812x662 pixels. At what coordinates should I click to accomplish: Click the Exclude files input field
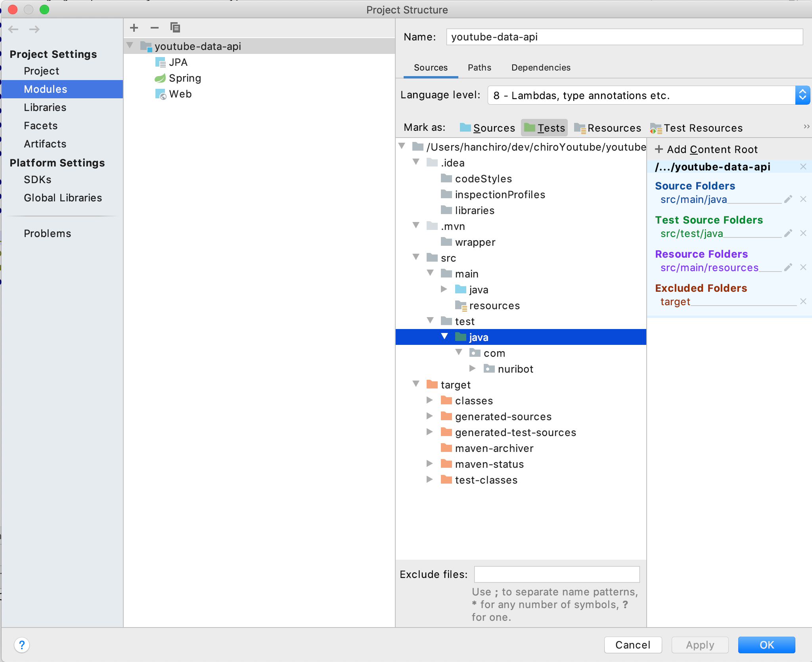coord(556,574)
